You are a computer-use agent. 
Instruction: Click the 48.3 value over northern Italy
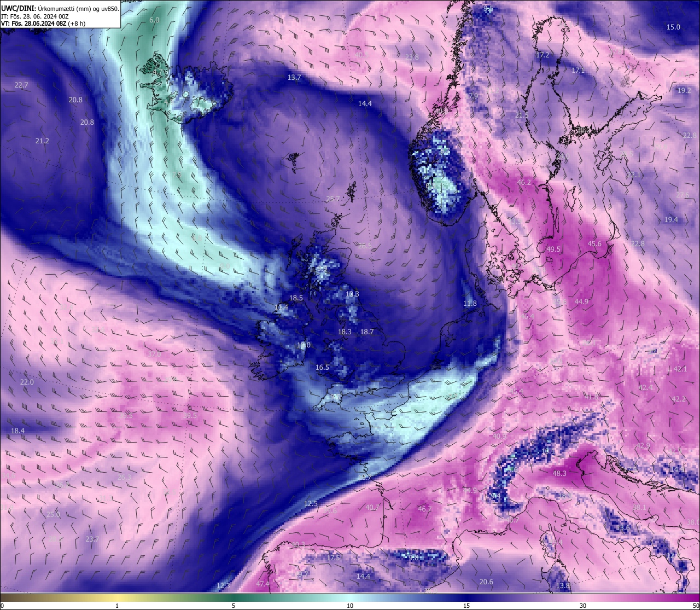coord(559,474)
